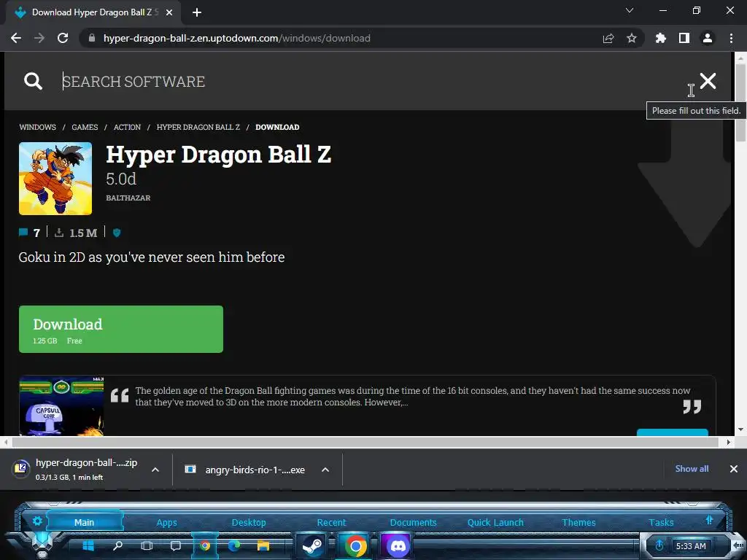Viewport: 747px width, 560px height.
Task: Expand the angry-birds-rio exe download options
Action: [325, 470]
